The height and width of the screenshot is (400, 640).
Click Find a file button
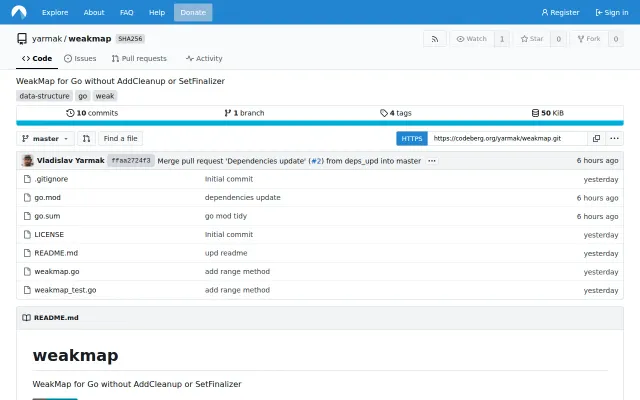pos(120,138)
